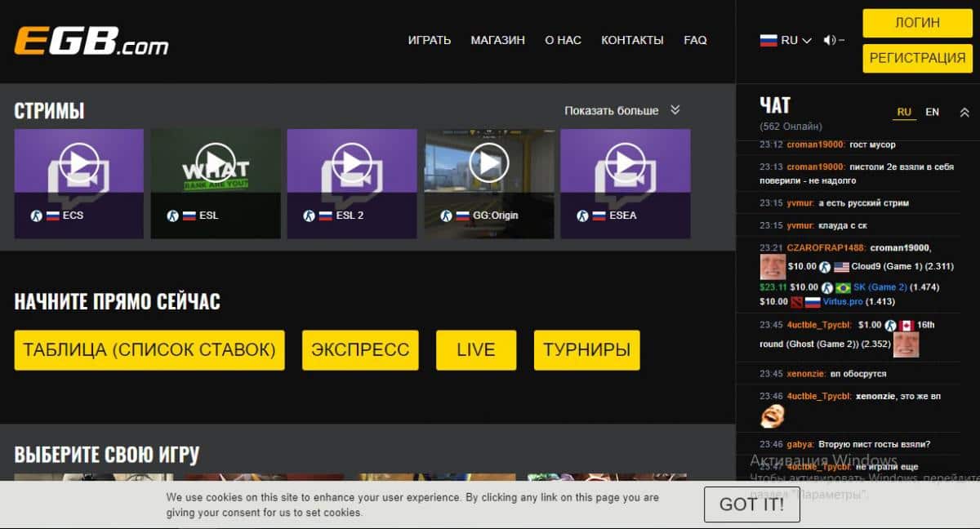980x529 pixels.
Task: Play the ESEA stream
Action: 625,164
